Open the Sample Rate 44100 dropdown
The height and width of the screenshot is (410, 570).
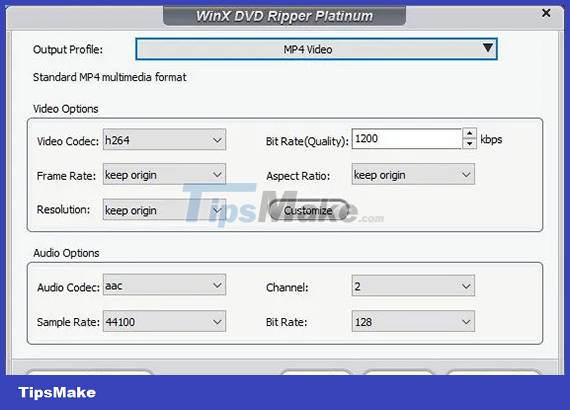click(x=164, y=321)
